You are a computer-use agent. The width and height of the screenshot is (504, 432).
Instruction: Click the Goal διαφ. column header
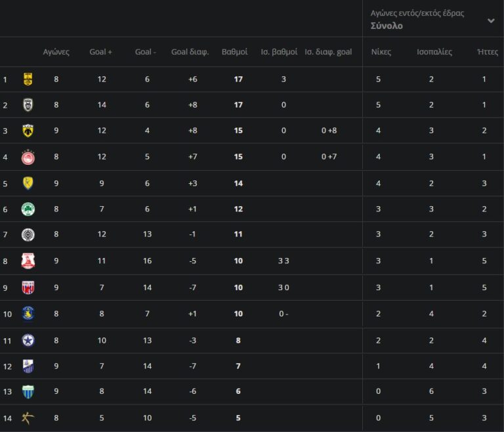tap(190, 52)
